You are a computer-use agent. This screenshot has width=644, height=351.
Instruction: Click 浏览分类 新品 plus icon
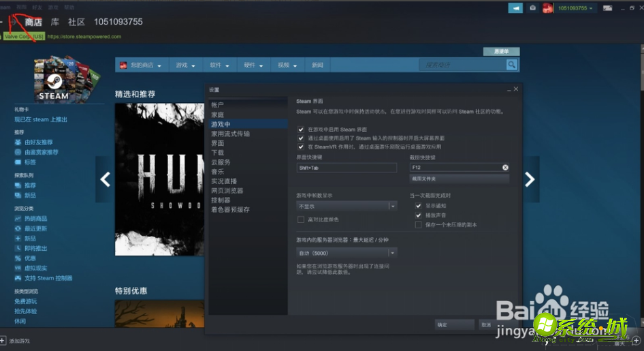pyautogui.click(x=18, y=239)
